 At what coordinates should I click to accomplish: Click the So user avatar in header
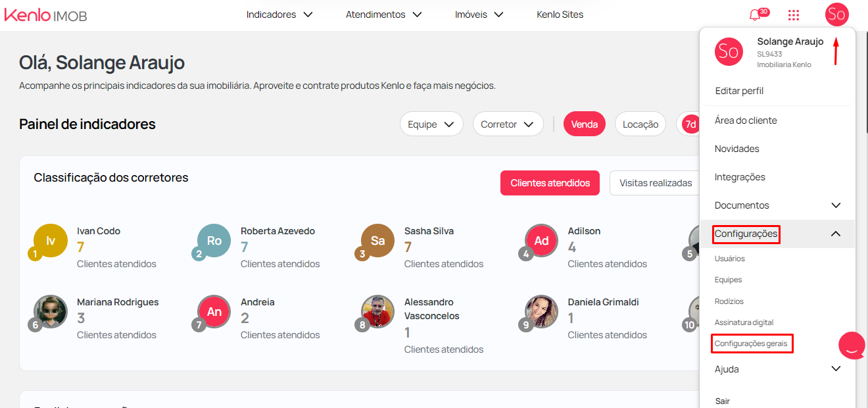836,14
